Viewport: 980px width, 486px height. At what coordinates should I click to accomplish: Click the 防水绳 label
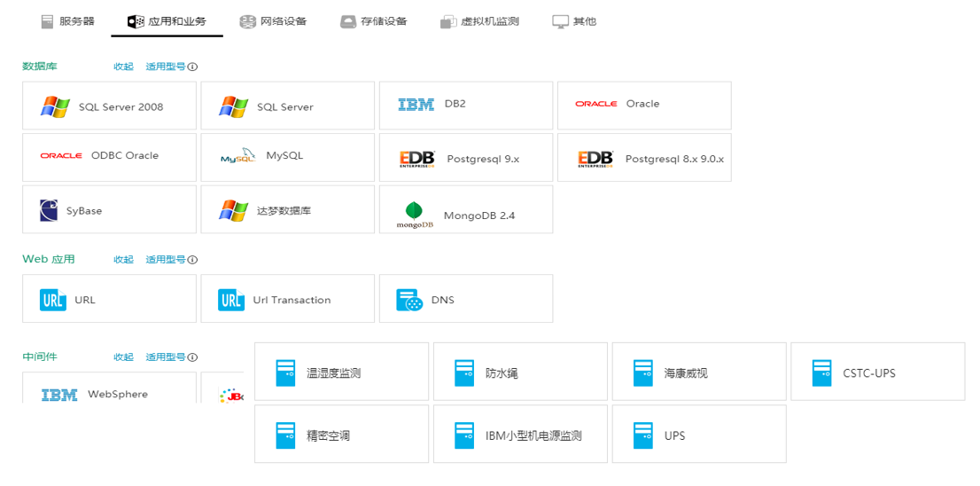(502, 373)
